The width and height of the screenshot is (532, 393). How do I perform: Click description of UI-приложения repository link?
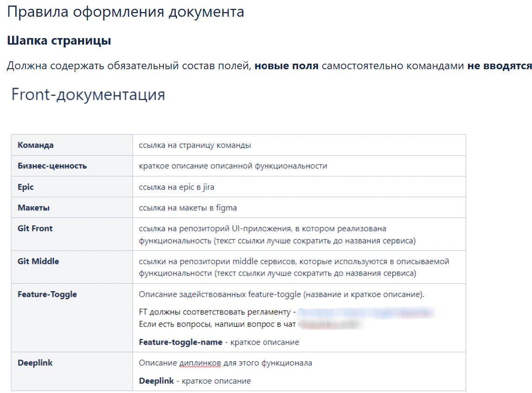pos(277,235)
